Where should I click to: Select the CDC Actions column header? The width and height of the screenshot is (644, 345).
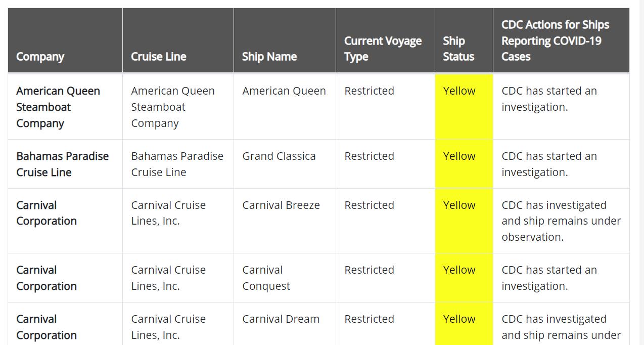(x=561, y=40)
